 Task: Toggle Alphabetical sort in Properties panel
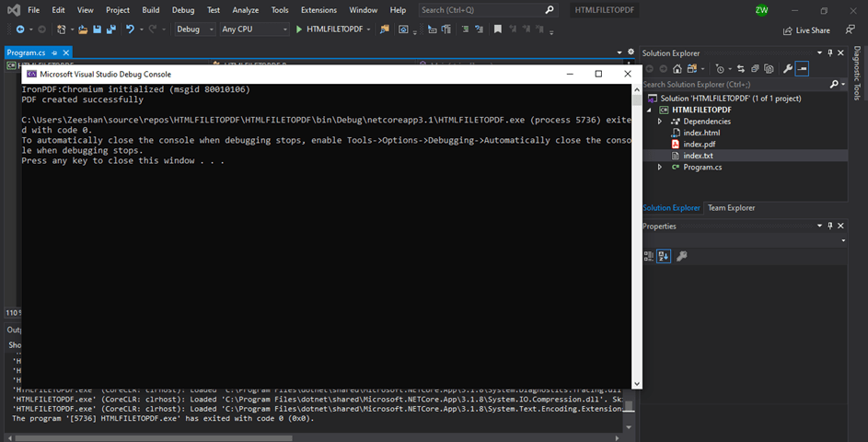664,256
